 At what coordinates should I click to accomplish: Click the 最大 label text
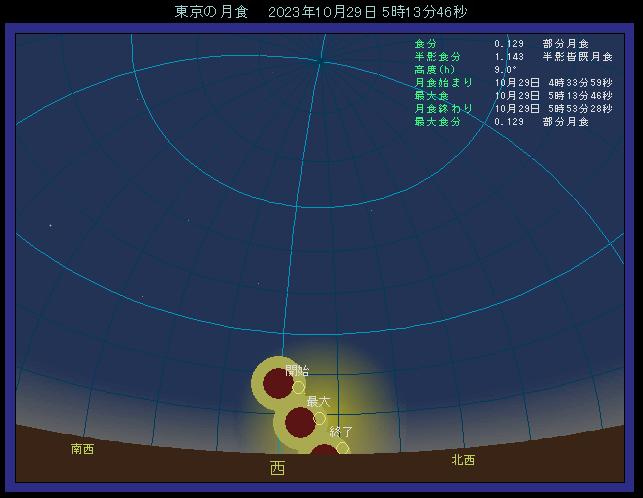tap(318, 401)
